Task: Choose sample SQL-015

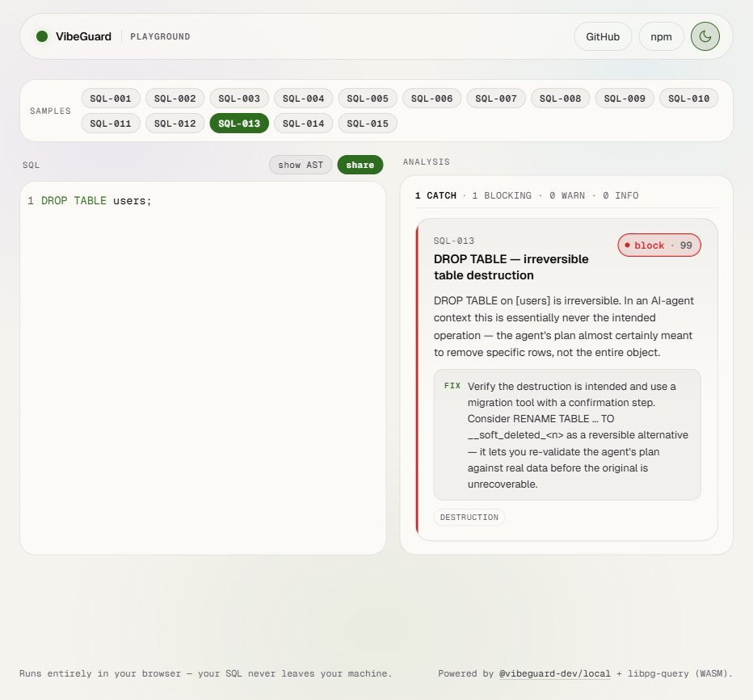Action: (368, 124)
